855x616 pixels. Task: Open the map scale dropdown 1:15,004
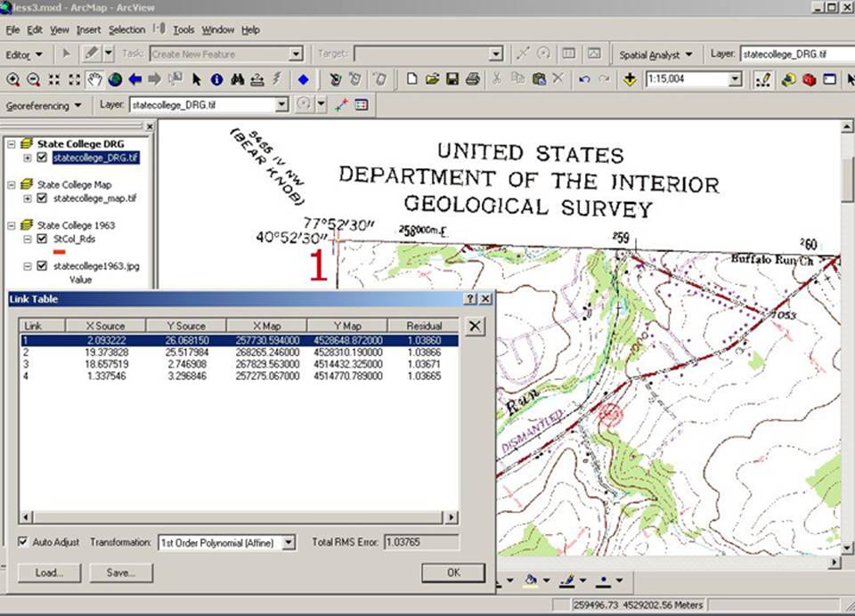(735, 79)
